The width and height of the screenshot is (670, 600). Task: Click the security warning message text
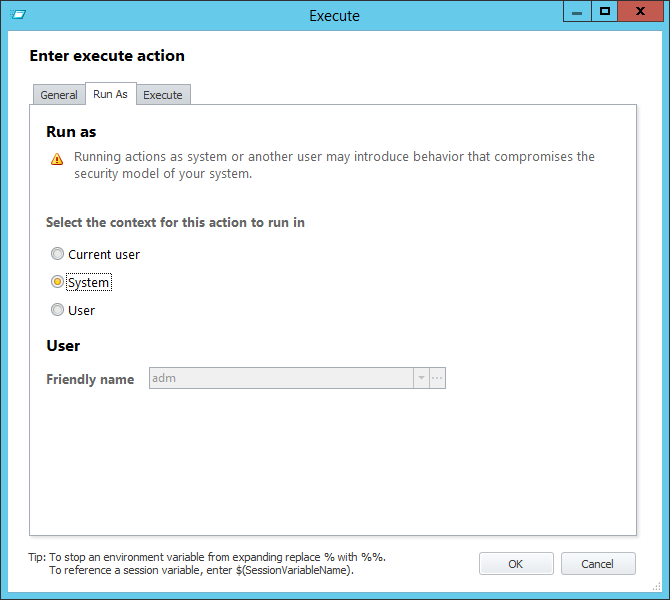(334, 165)
